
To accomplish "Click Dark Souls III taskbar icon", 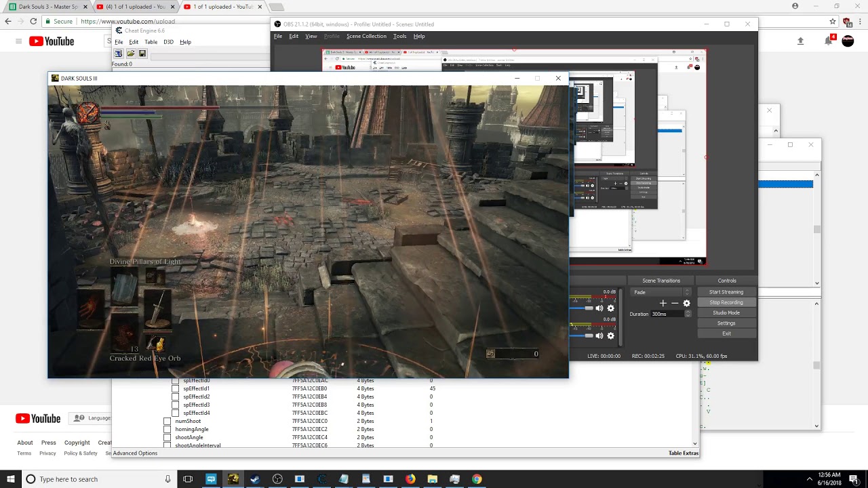I will tap(233, 479).
